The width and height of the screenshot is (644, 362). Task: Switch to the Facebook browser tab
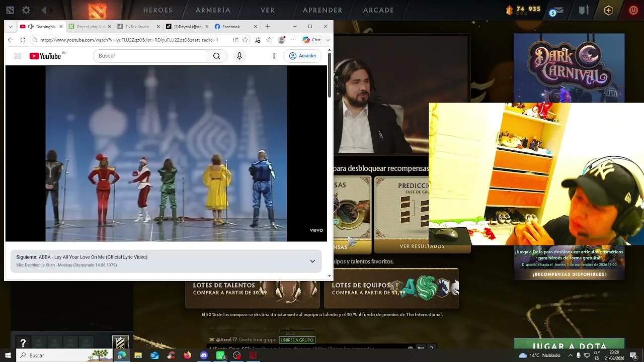[235, 27]
